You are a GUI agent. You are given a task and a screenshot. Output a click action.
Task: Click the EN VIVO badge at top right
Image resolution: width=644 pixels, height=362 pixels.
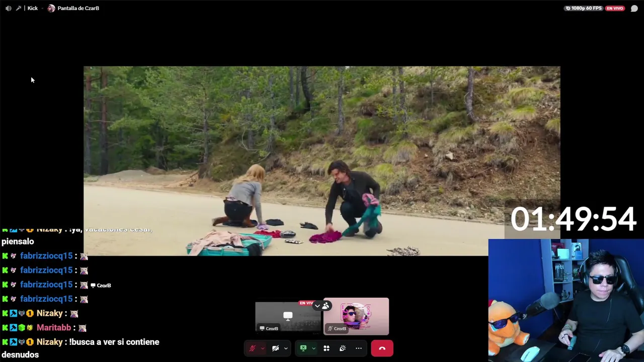(x=615, y=8)
